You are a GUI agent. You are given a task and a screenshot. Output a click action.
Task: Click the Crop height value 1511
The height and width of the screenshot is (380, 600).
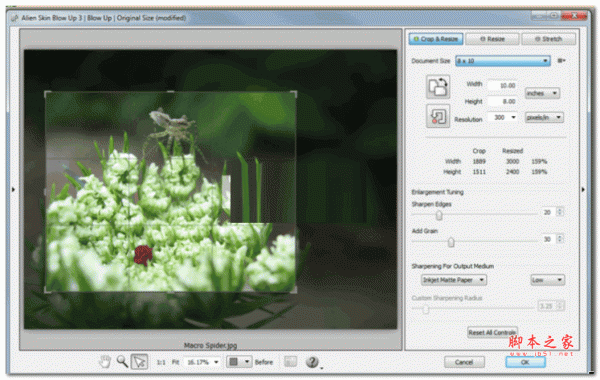coord(479,172)
